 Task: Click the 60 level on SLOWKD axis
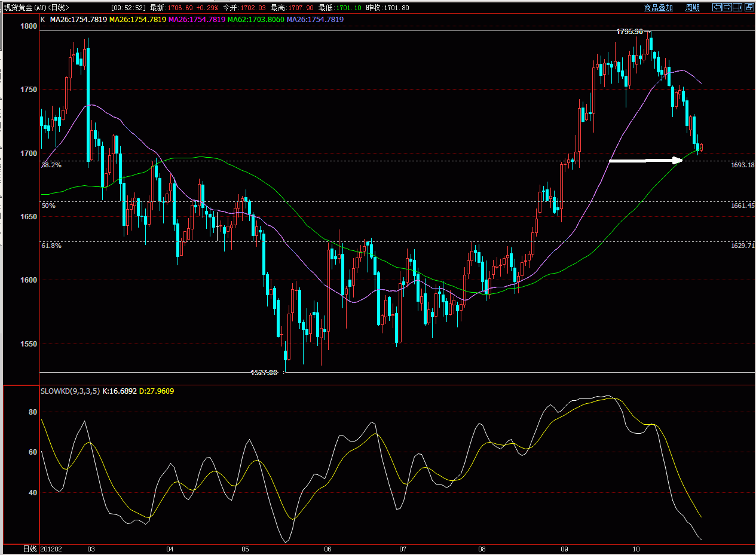click(33, 452)
